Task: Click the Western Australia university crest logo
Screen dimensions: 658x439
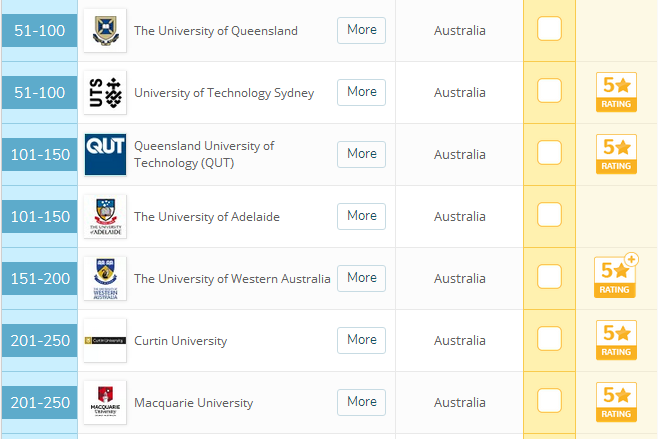Action: pos(105,279)
